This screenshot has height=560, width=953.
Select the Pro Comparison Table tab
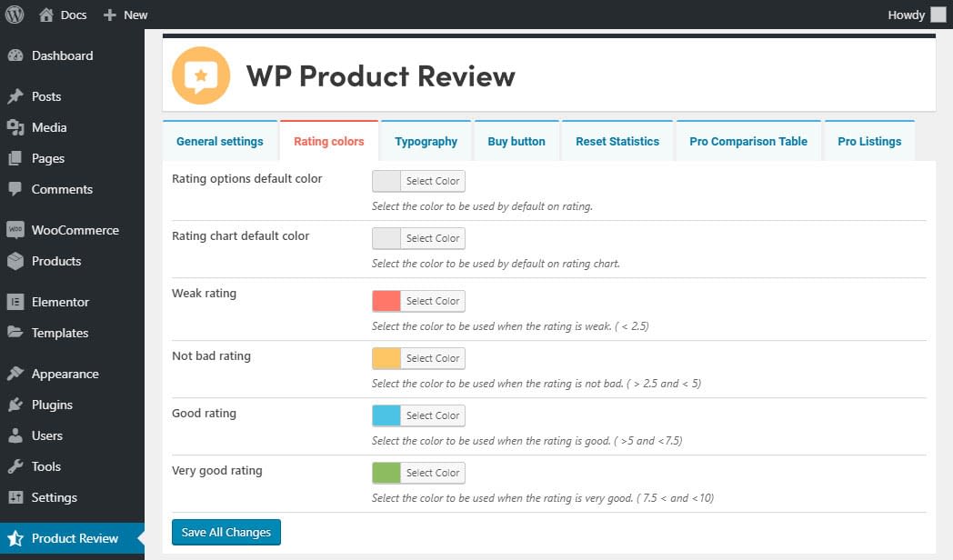[x=748, y=141]
